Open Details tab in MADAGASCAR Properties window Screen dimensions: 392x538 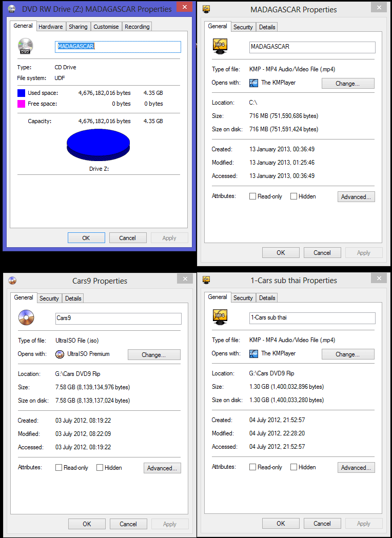(267, 27)
